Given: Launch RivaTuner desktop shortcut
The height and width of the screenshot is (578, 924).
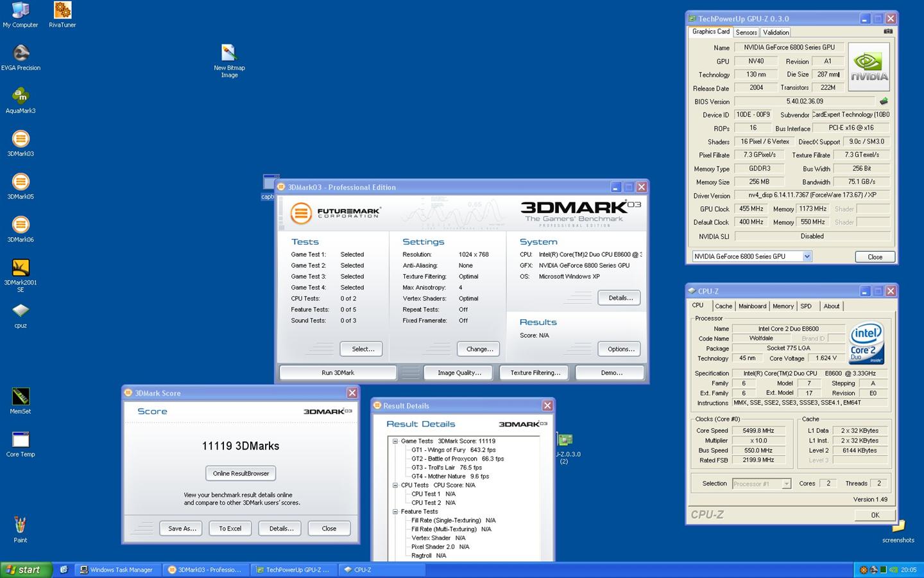Looking at the screenshot, I should point(62,15).
